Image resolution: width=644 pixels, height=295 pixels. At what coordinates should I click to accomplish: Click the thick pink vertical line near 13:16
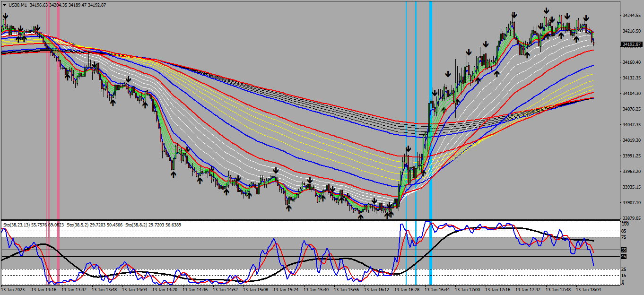[58, 142]
